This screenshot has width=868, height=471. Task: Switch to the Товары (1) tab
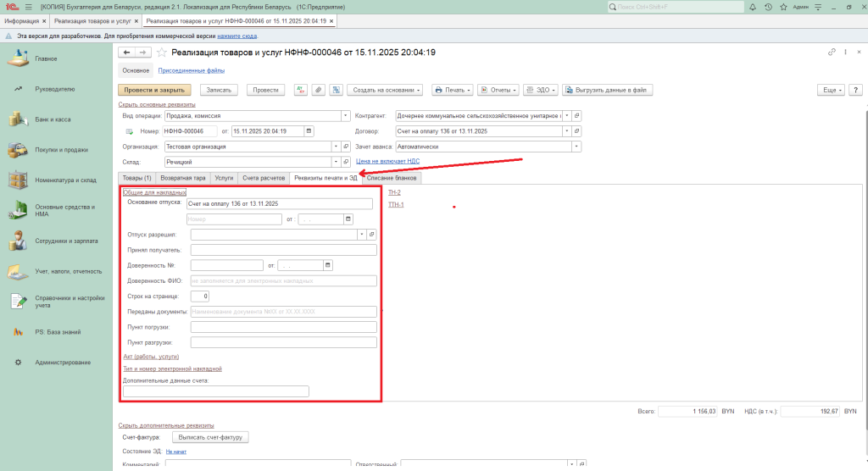pyautogui.click(x=136, y=178)
